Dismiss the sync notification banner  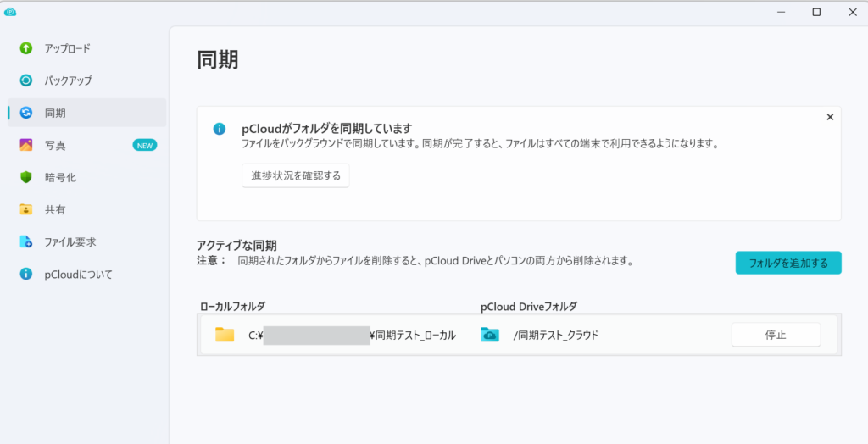(x=830, y=117)
